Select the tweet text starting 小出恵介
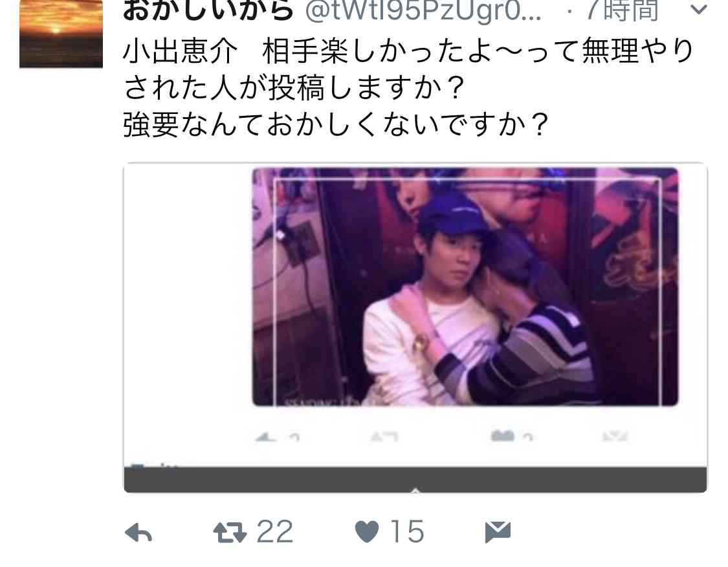The height and width of the screenshot is (567, 728). tap(408, 88)
